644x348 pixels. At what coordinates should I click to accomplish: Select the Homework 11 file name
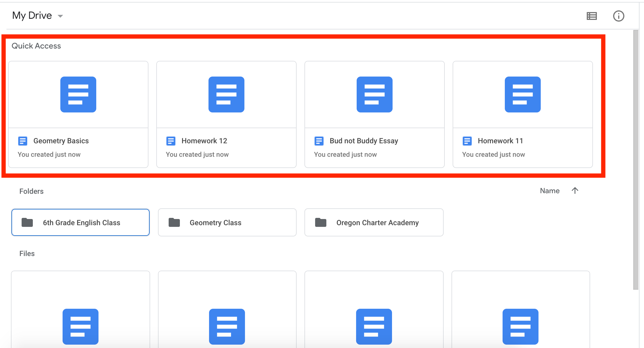[x=500, y=141]
